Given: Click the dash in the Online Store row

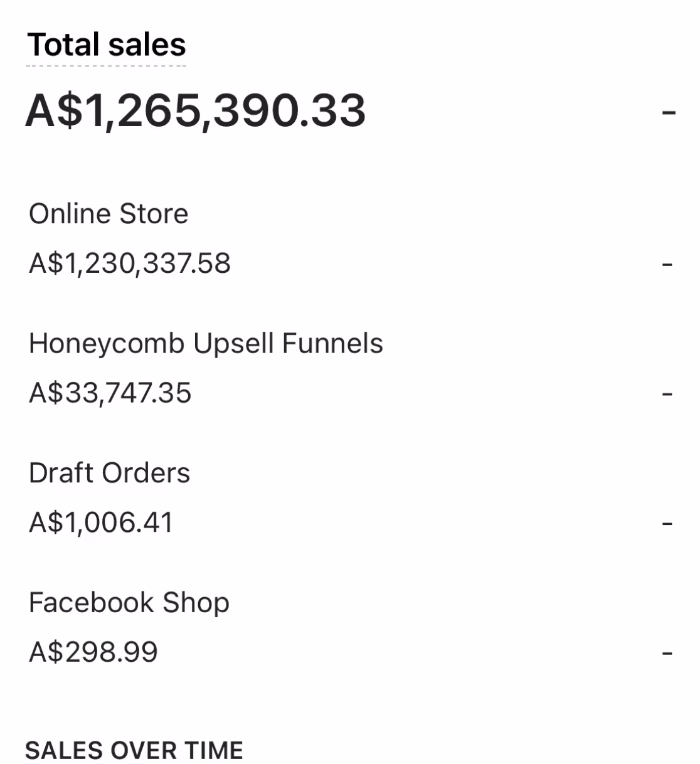Looking at the screenshot, I should [667, 265].
